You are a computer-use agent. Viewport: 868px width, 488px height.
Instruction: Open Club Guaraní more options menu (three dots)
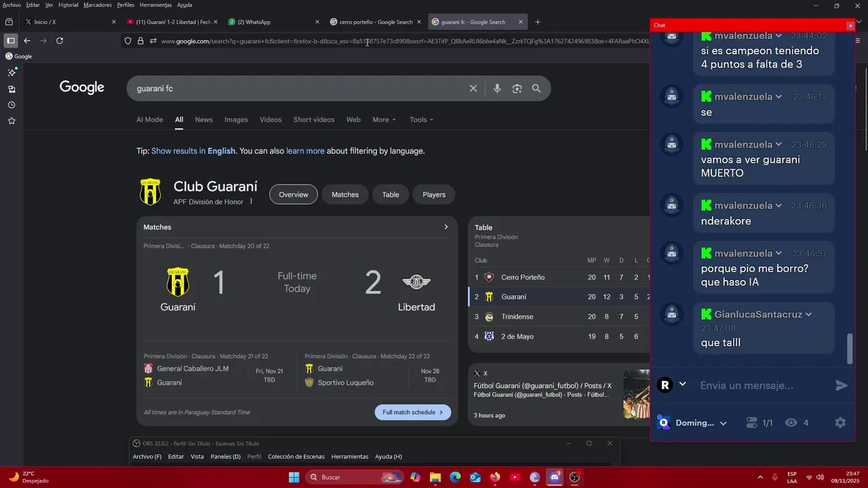pyautogui.click(x=251, y=201)
